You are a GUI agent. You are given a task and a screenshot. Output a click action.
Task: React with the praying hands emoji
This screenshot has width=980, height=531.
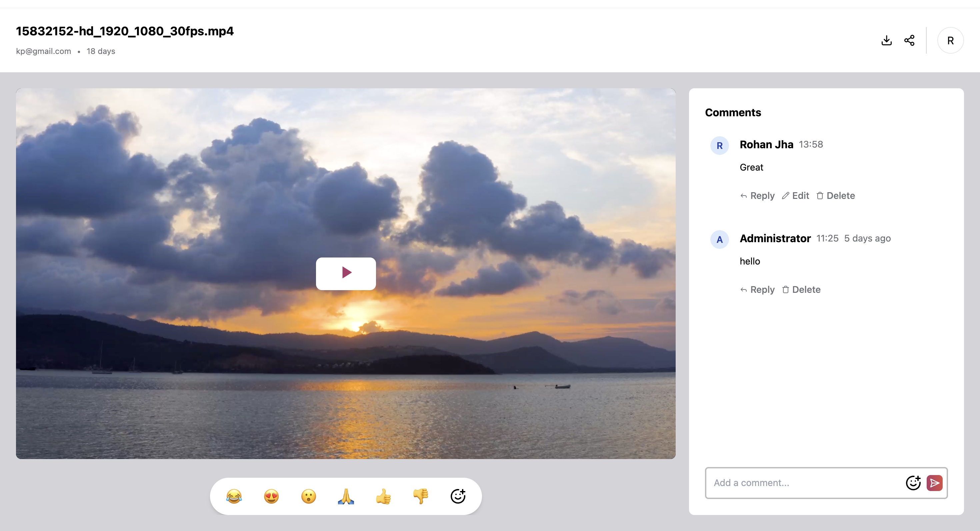pyautogui.click(x=346, y=496)
